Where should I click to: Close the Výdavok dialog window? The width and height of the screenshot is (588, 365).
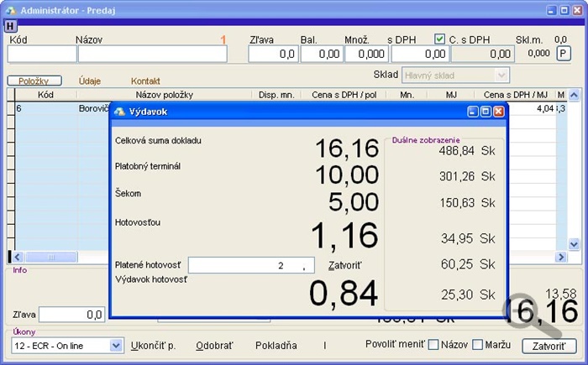[x=499, y=111]
